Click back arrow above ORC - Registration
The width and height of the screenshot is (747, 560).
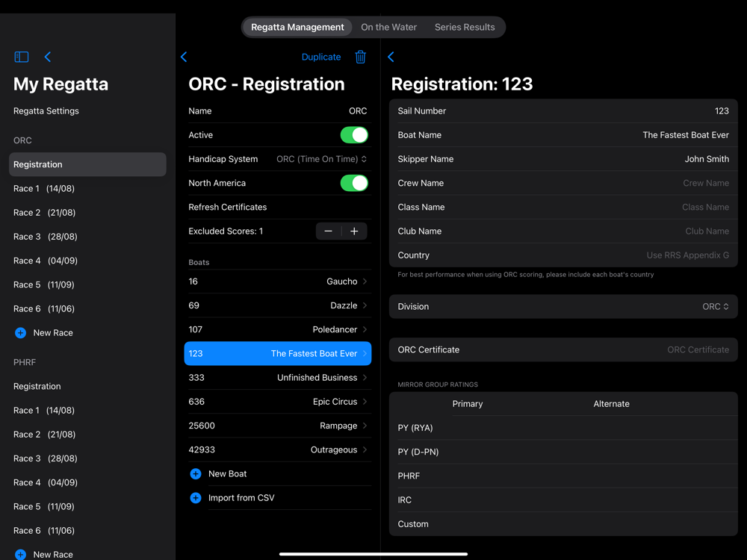pos(184,57)
